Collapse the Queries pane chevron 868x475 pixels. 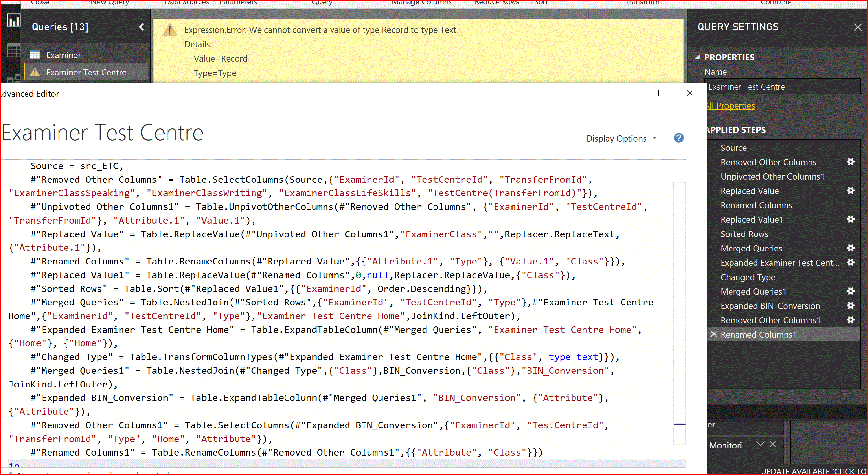coord(142,27)
